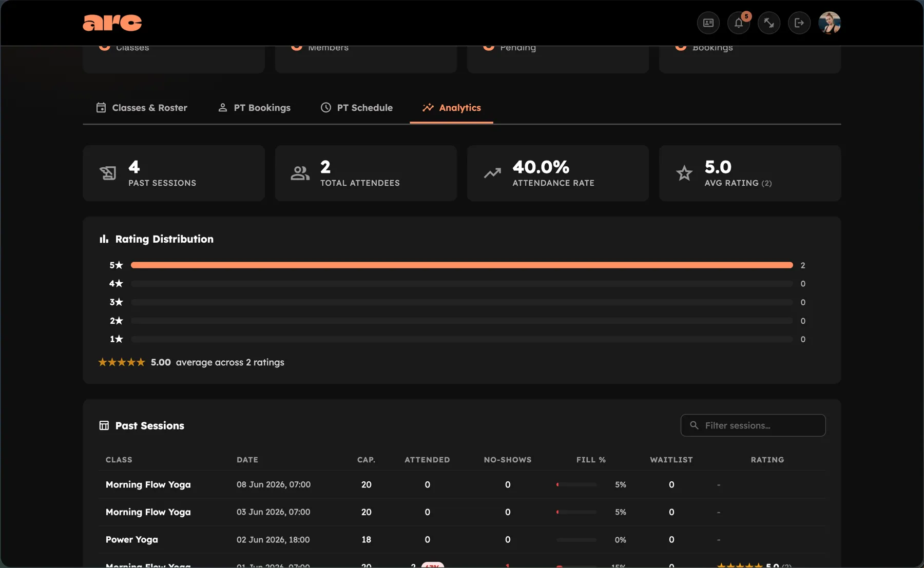Viewport: 924px width, 568px height.
Task: Click the 4-star rating distribution bar
Action: (462, 284)
